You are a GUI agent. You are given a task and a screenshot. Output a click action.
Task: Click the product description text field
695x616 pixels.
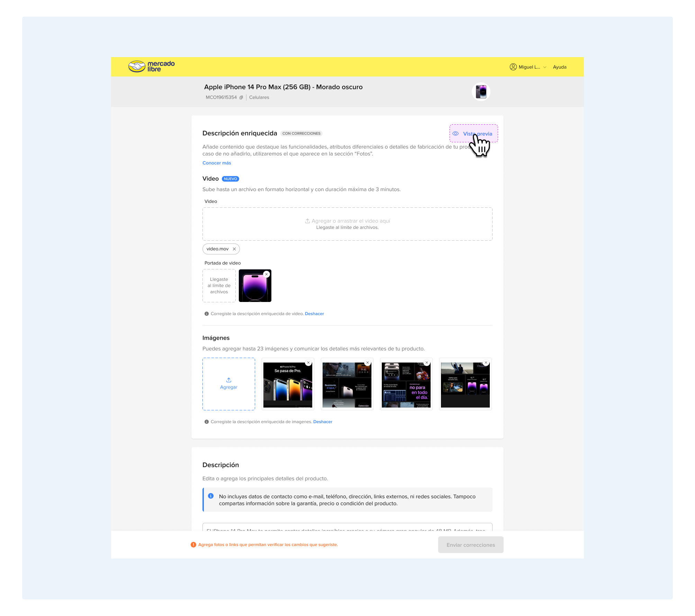(x=347, y=527)
